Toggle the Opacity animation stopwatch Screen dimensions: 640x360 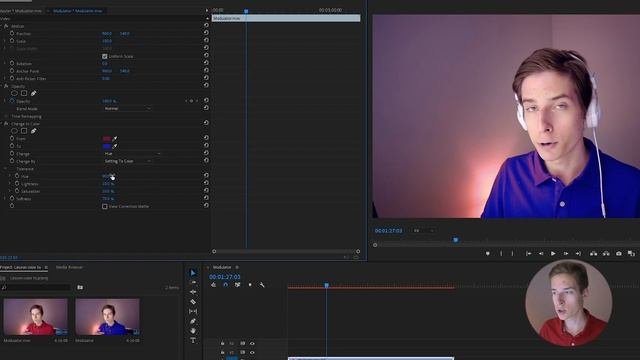[x=12, y=101]
